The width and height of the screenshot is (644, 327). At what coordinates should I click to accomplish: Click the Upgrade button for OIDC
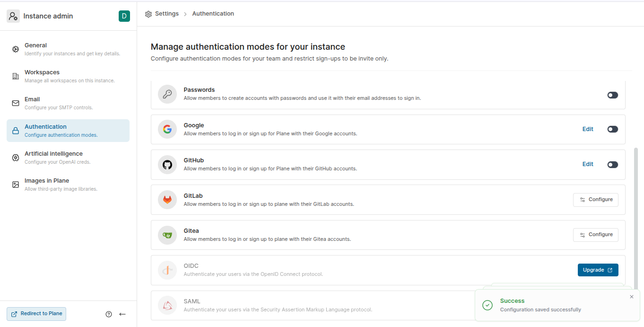coord(598,270)
